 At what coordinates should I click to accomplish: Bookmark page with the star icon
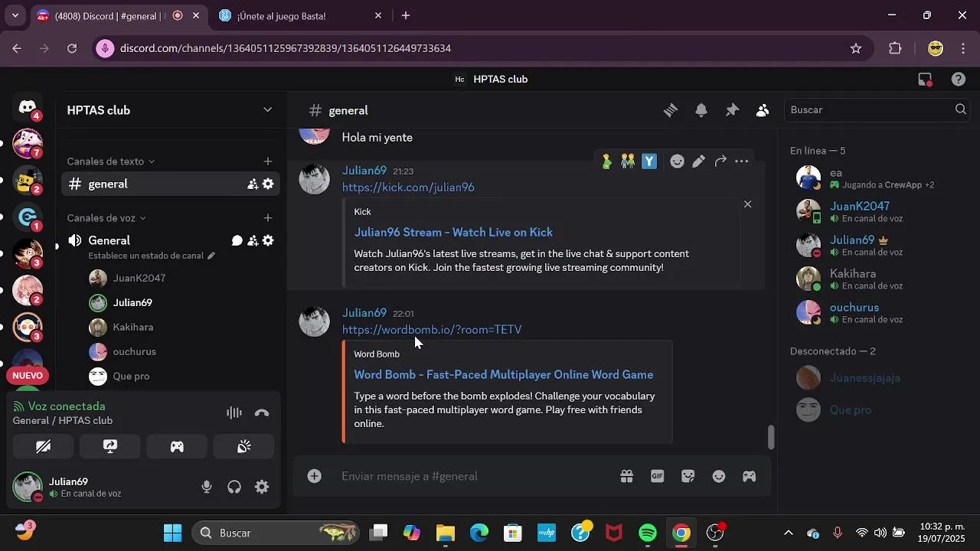pos(856,48)
